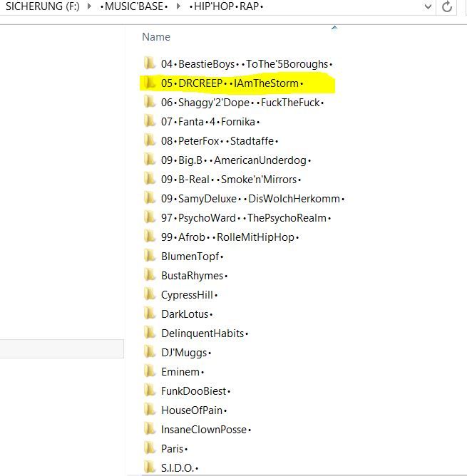Select the Paris folder name
467x476 pixels.
[x=175, y=449]
